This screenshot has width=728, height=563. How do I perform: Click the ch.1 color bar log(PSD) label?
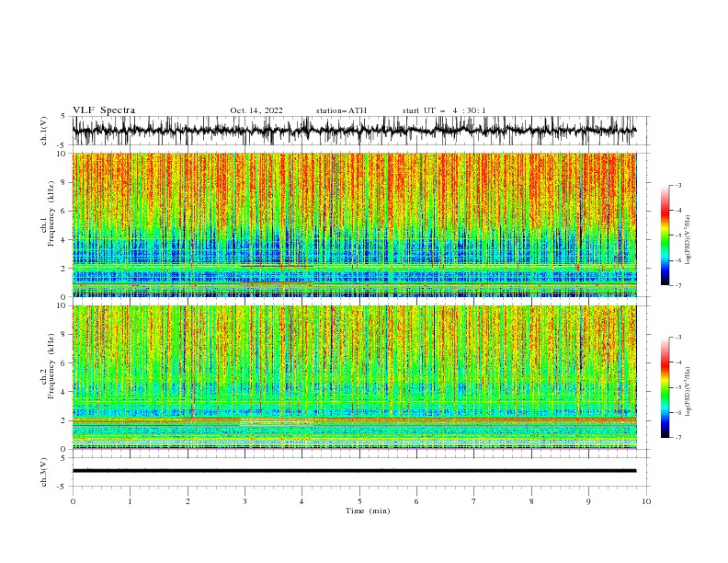tap(688, 240)
